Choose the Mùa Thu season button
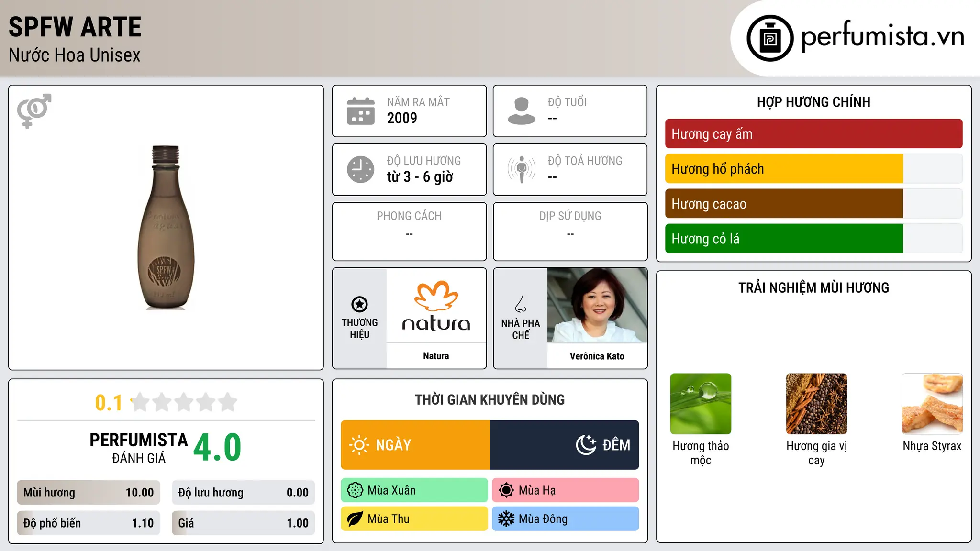 click(x=414, y=519)
